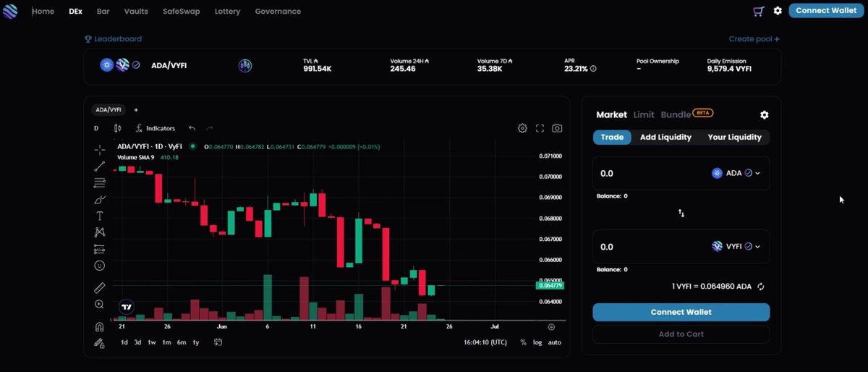Viewport: 868px width, 372px height.
Task: Click the VYFI amount input field
Action: (651, 247)
